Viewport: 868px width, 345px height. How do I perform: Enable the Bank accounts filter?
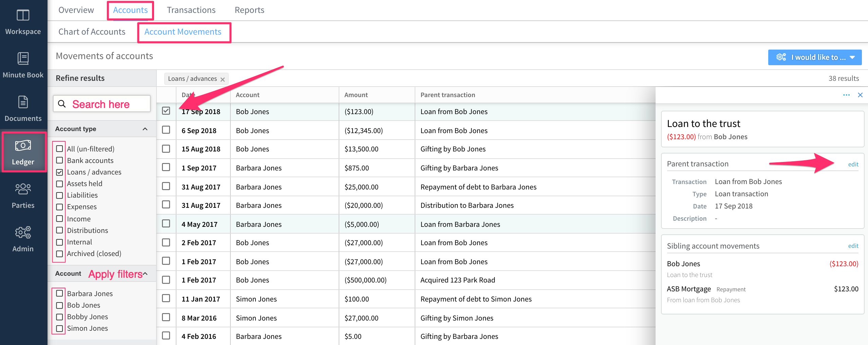(59, 160)
